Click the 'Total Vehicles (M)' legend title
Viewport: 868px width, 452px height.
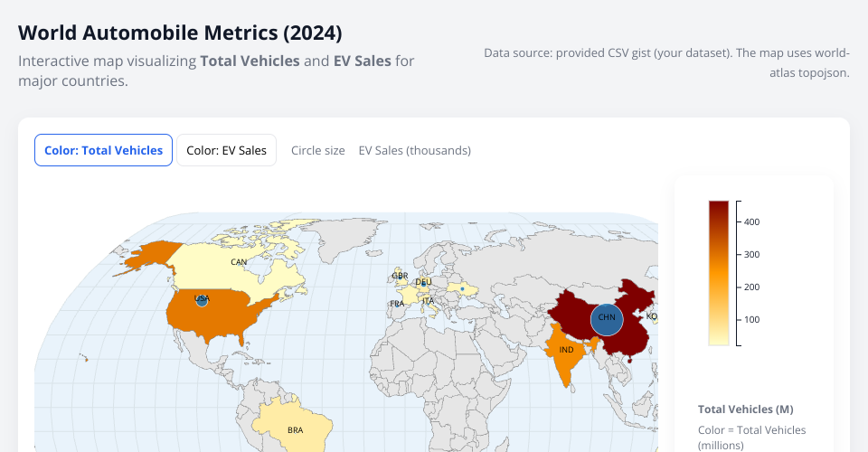tap(745, 409)
